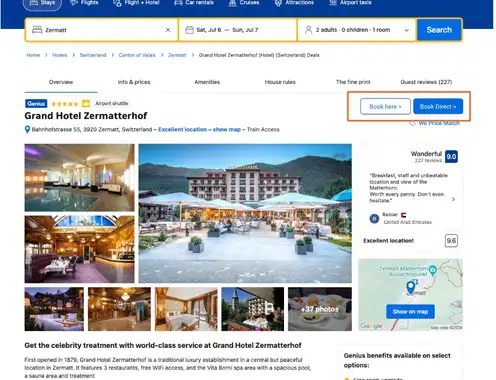Viewport: 496px width, 380px height.
Task: Open the night exterior thumbnail photo
Action: (x=54, y=309)
